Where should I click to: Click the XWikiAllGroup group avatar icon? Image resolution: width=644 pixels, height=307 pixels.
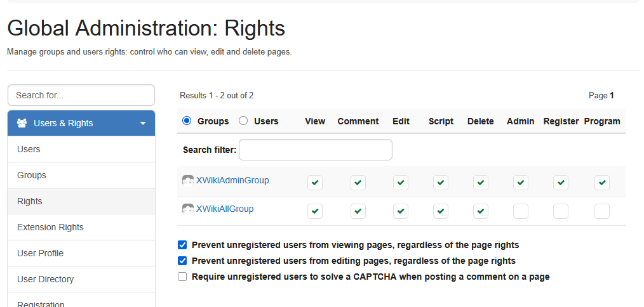pos(188,209)
